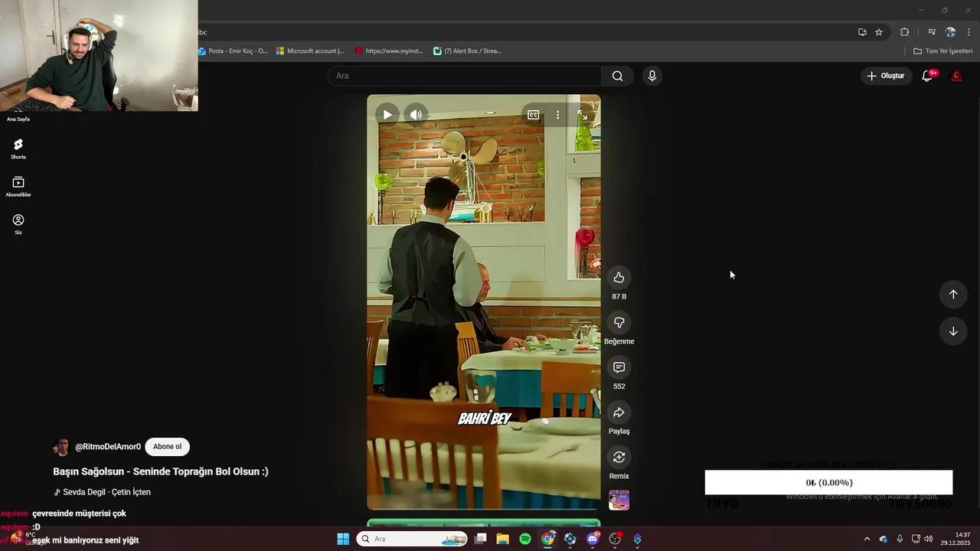Click the Paylaş share button
Viewport: 980px width, 551px height.
click(x=619, y=412)
